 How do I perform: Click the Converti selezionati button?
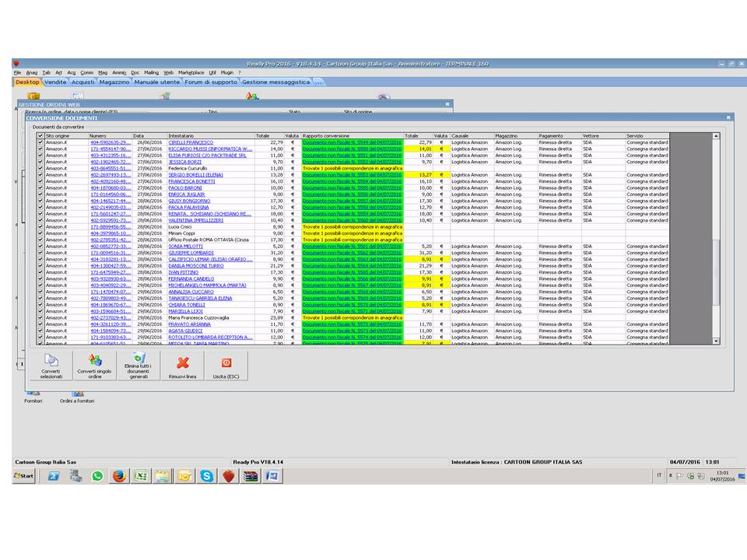[51, 366]
